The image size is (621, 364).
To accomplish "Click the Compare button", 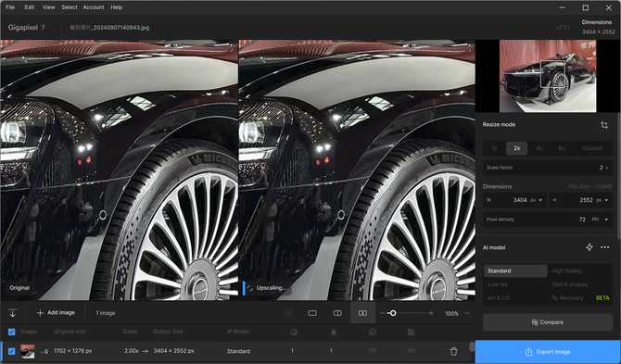I will (x=548, y=322).
